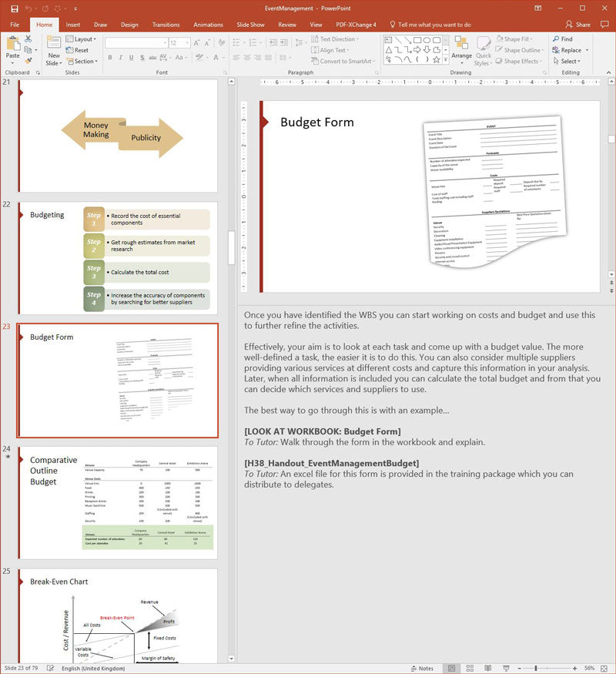Click Decrease Font Size icon
616x674 pixels.
tap(207, 43)
